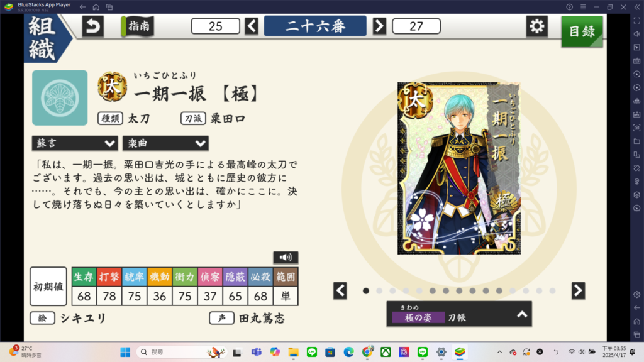Open the 蘇言 dropdown list
644x362 pixels.
point(75,143)
